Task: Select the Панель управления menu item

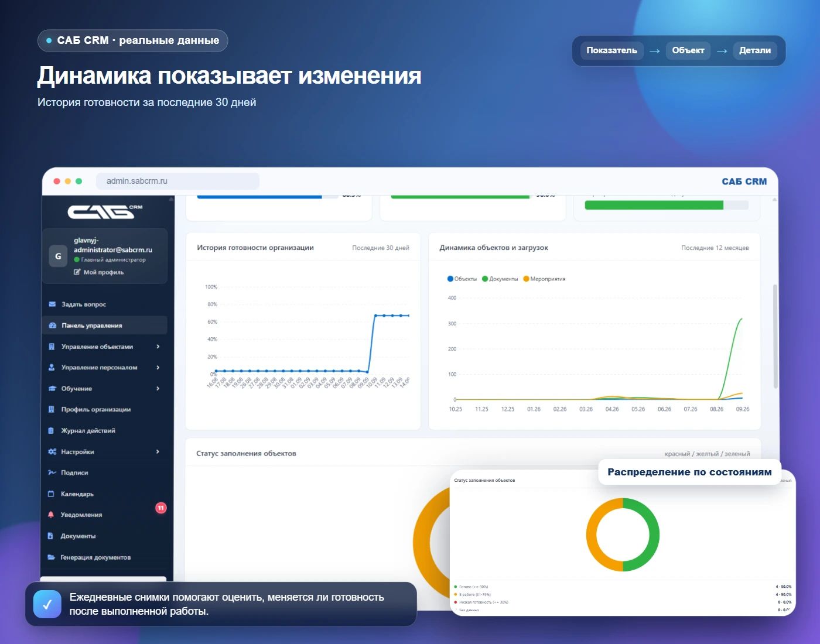Action: [104, 326]
